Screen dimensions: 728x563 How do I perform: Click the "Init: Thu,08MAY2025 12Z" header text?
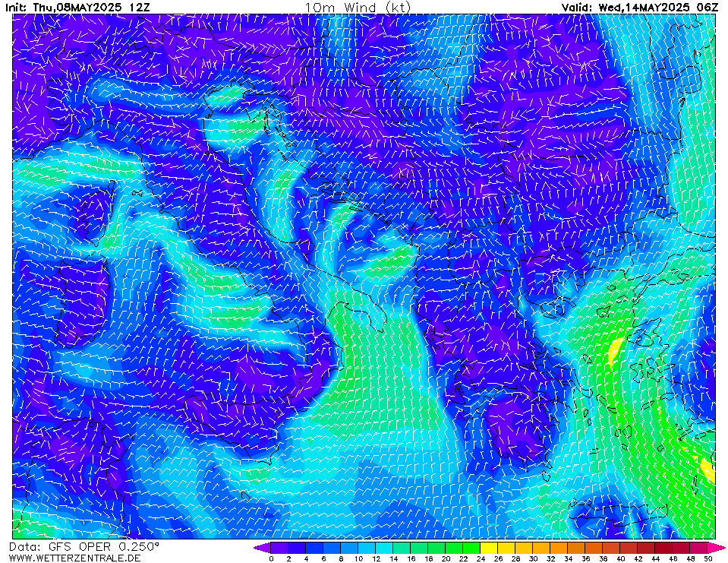pos(77,7)
